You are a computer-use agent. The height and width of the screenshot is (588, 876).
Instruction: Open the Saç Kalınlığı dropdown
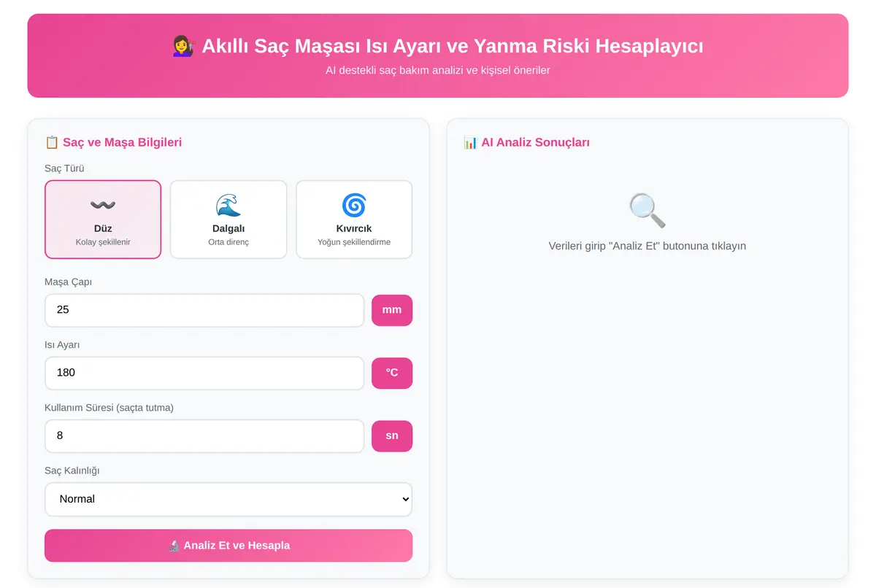tap(228, 499)
